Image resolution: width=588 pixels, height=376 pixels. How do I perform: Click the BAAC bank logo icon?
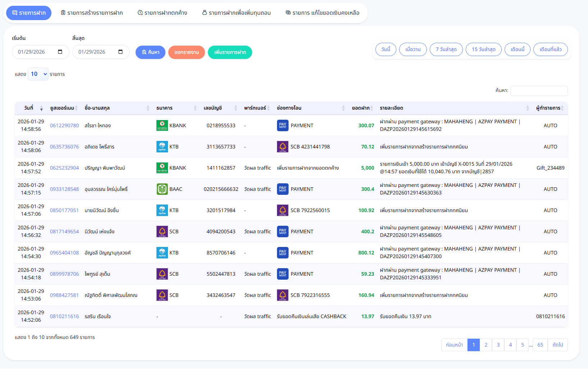pyautogui.click(x=162, y=189)
